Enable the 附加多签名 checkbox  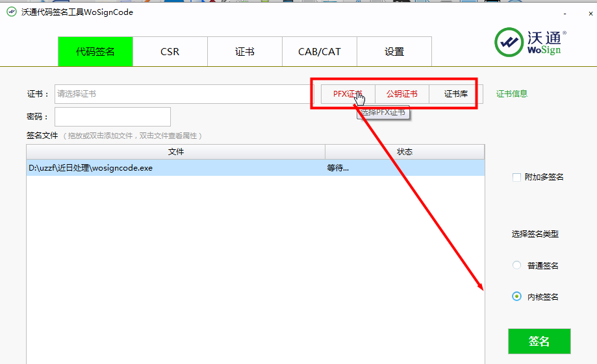click(516, 177)
